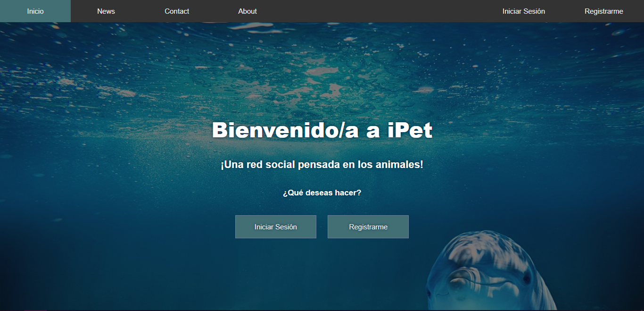Click the 'Bienvenido/a a iPet' heading
This screenshot has width=644, height=311.
tap(322, 130)
